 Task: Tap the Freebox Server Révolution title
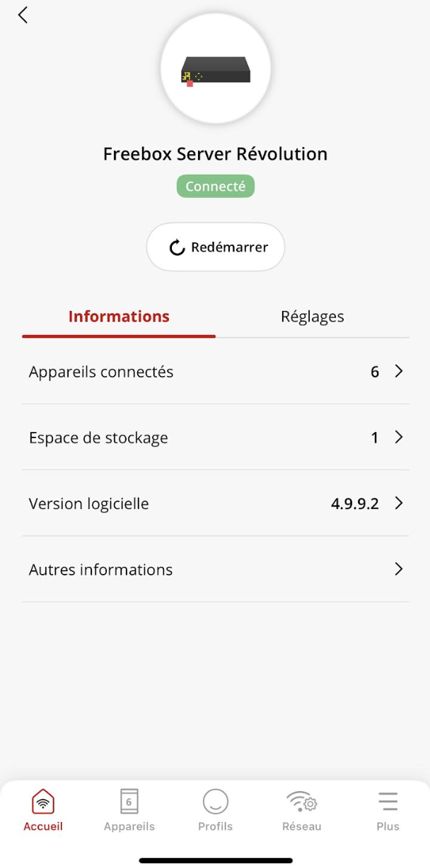tap(216, 154)
